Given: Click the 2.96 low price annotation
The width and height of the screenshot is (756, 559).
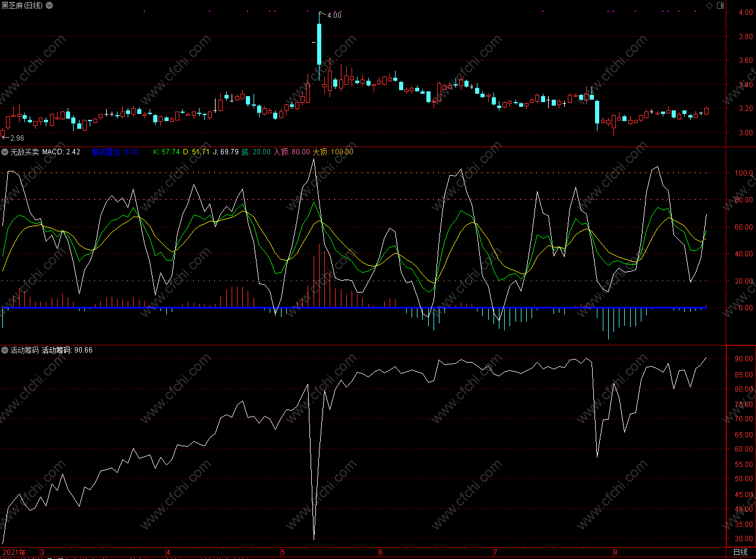Looking at the screenshot, I should [17, 138].
